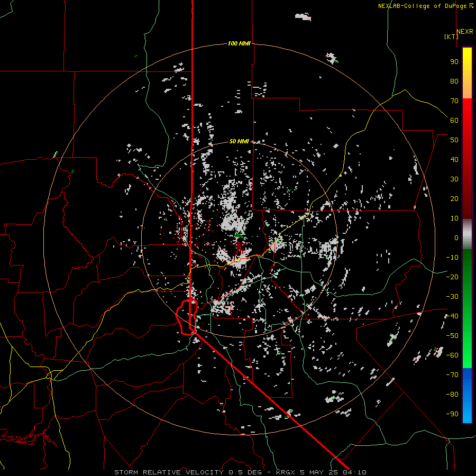
Task: Click the "50 NMI" range ring label
Action: point(239,141)
